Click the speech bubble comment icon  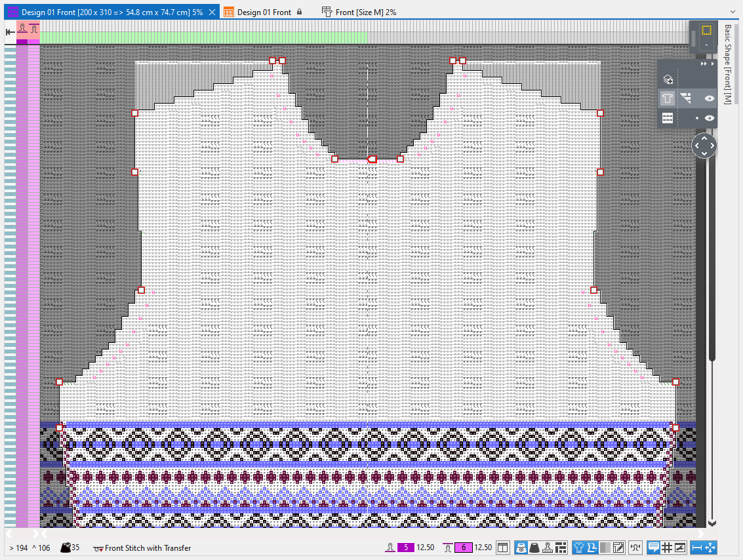pos(653,548)
